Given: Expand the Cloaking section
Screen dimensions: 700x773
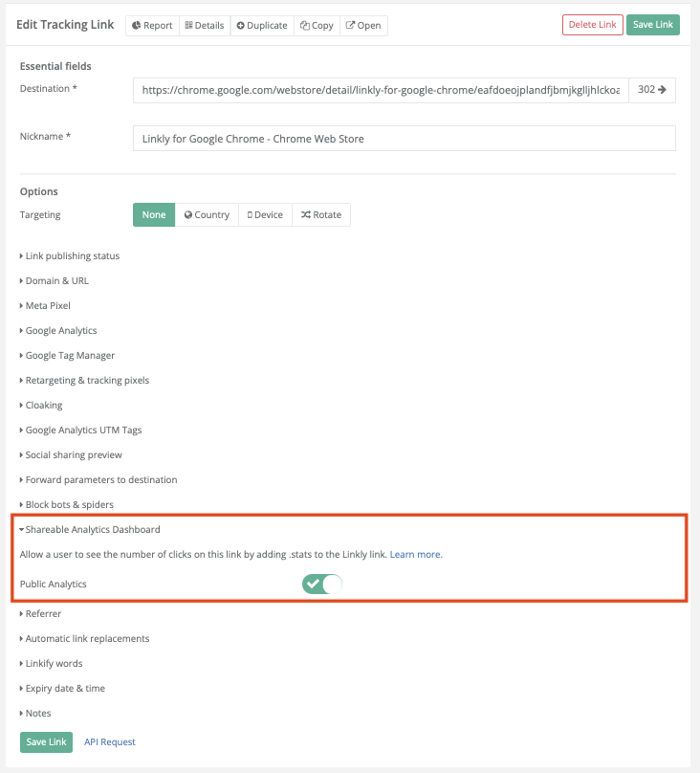Looking at the screenshot, I should pyautogui.click(x=41, y=406).
